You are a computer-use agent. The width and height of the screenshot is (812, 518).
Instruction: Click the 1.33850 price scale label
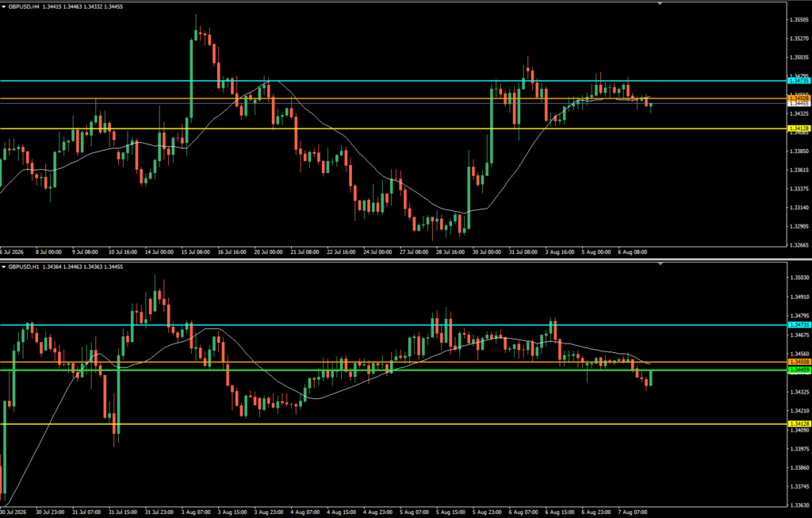pyautogui.click(x=799, y=152)
